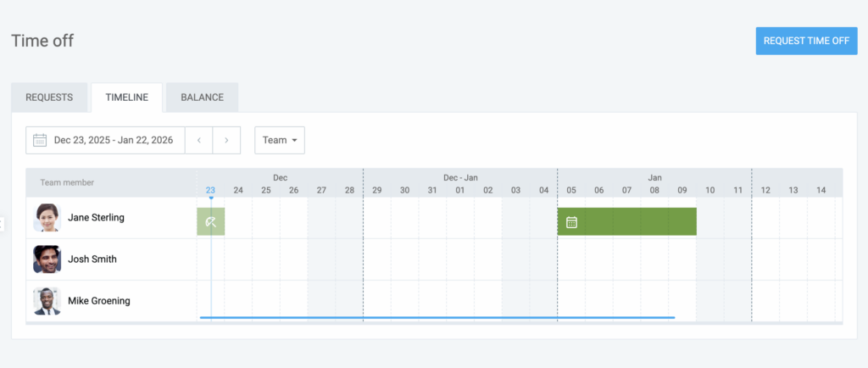Click Mike Groening's name in the team list
Viewport: 868px width, 368px height.
click(98, 301)
